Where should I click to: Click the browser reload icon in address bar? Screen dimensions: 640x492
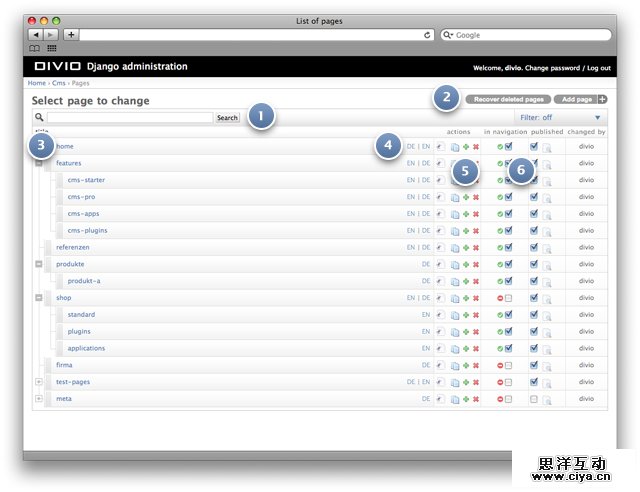[428, 34]
